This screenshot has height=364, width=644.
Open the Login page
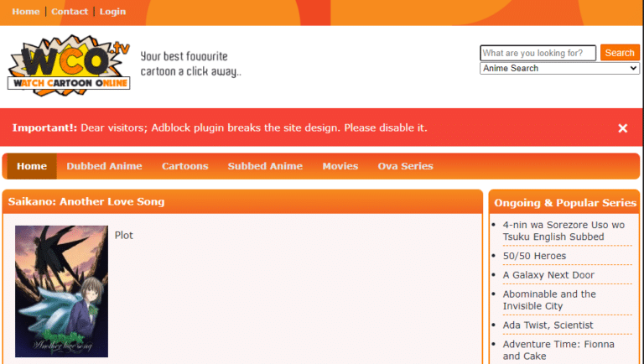(112, 12)
